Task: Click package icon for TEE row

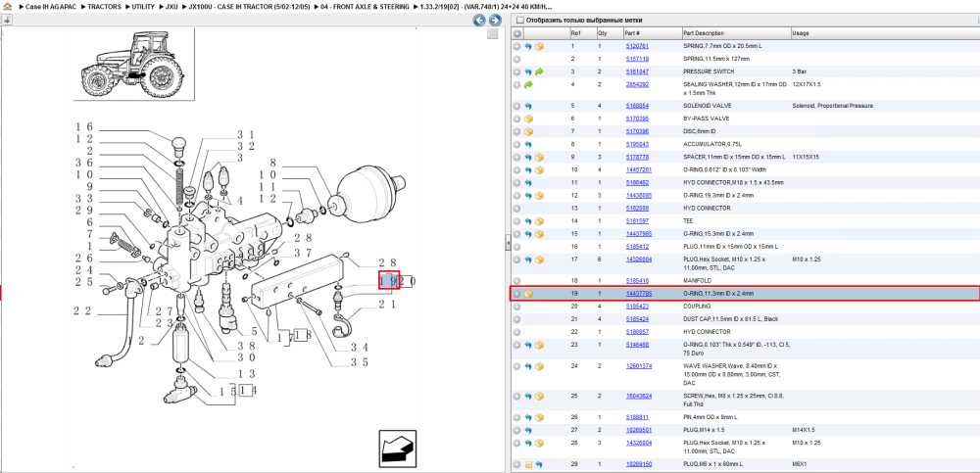Action: point(539,220)
